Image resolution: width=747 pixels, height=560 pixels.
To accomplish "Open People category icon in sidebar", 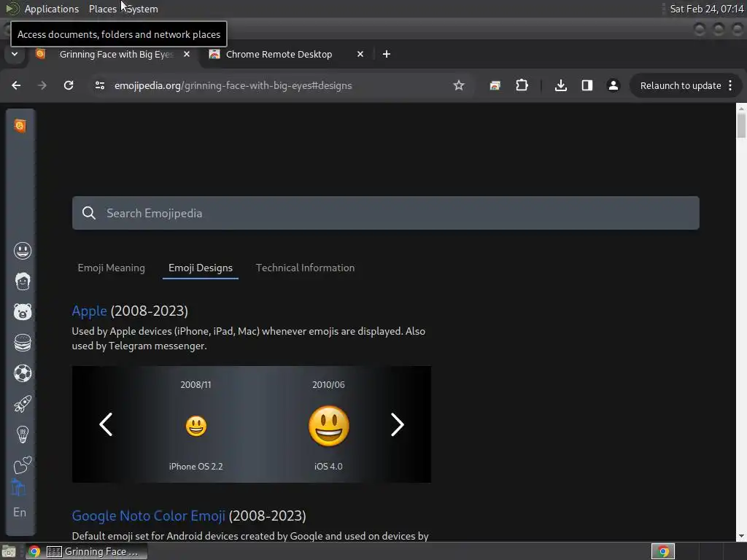I will click(x=23, y=281).
